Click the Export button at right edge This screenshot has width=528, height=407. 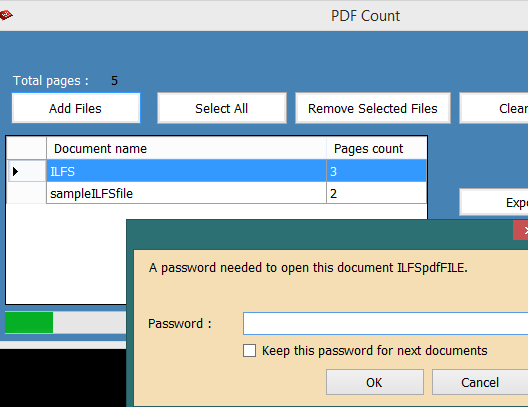tap(494, 202)
